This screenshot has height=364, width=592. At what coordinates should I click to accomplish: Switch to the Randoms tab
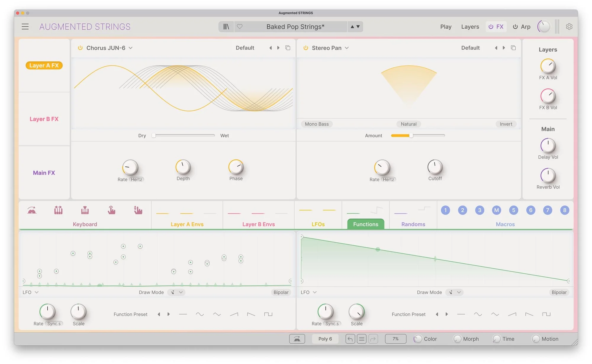click(x=413, y=224)
